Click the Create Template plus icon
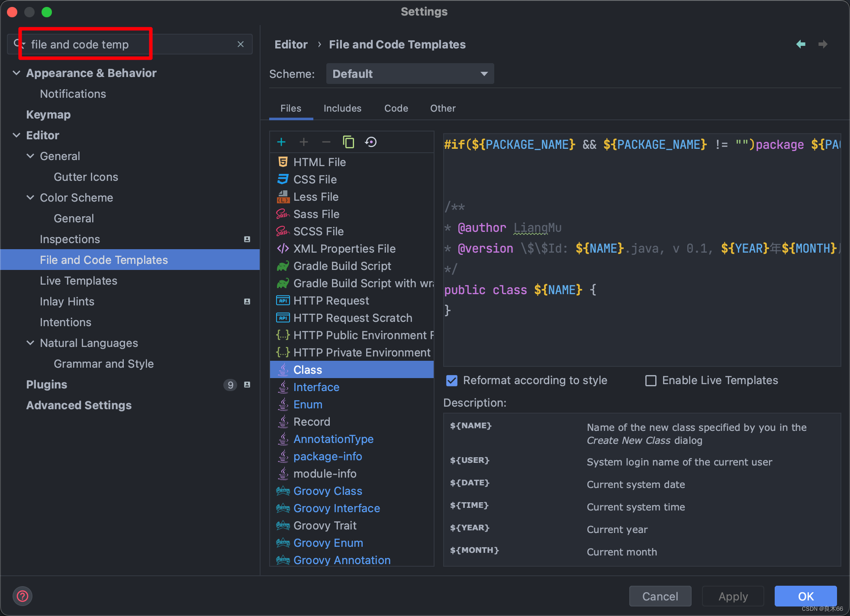This screenshot has height=616, width=850. (x=281, y=142)
